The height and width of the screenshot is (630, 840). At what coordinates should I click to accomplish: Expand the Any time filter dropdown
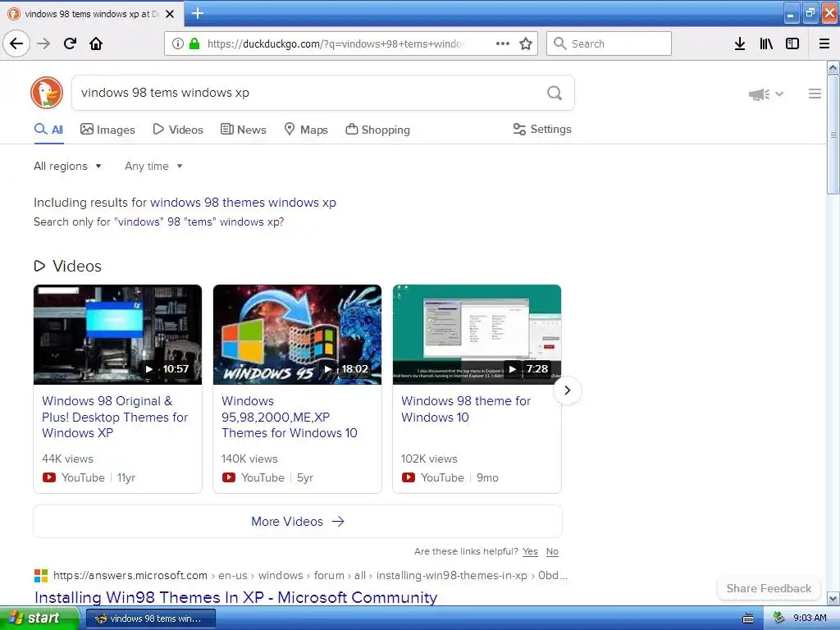[x=153, y=166]
